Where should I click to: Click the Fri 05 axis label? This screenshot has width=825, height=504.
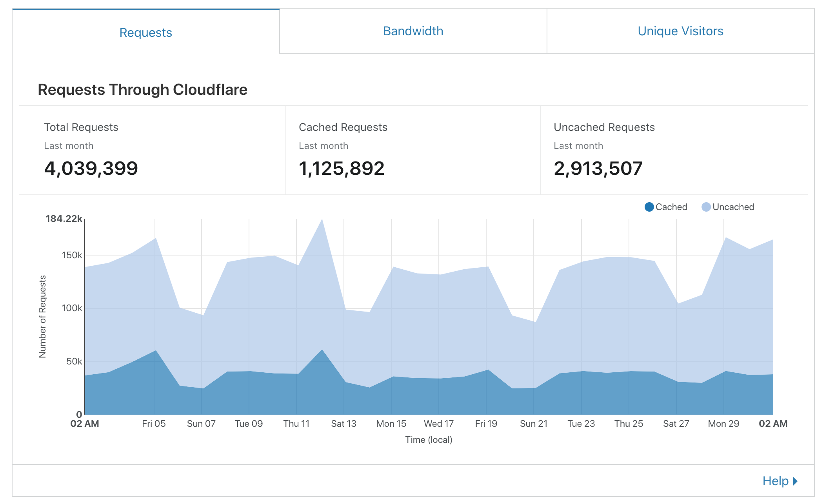154,424
